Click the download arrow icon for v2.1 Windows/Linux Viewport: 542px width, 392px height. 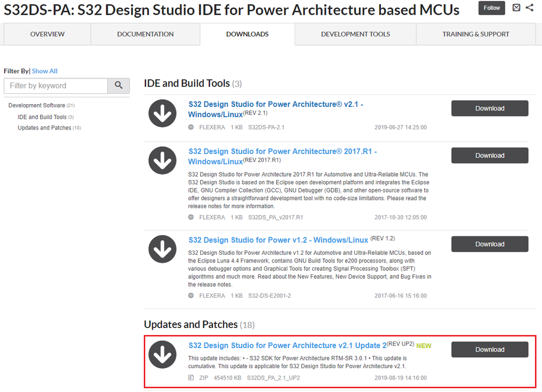162,113
